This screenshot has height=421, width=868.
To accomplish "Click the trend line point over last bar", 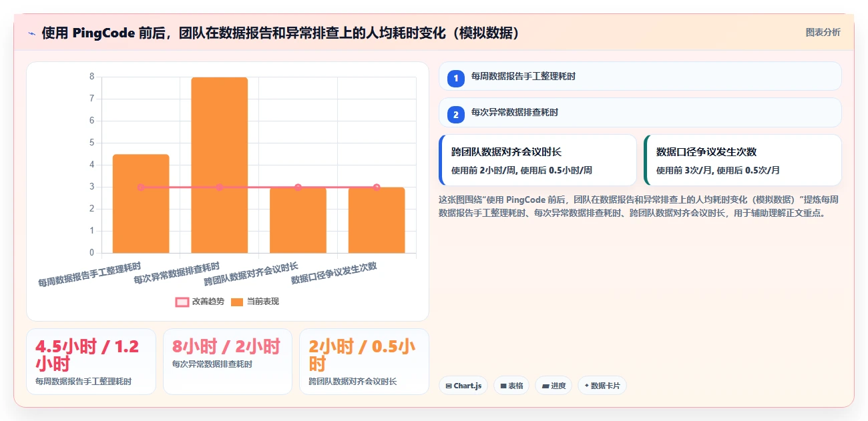I will (x=377, y=187).
